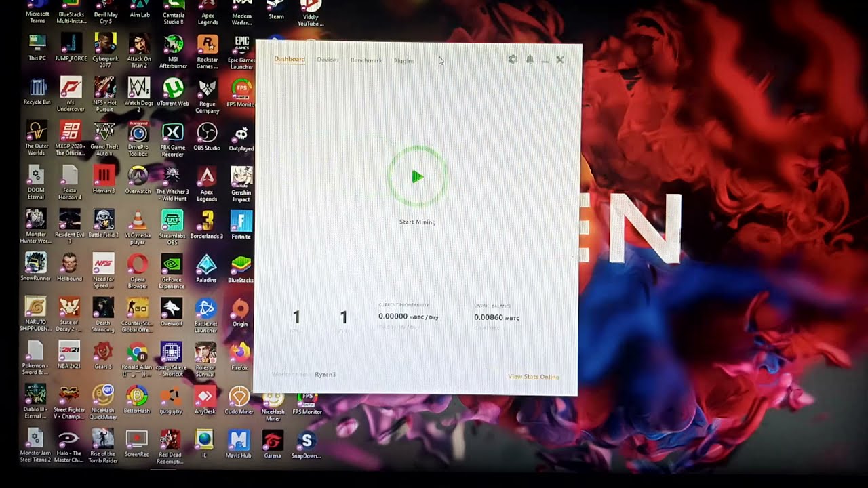Click the Death Stranding shortcut
The image size is (868, 488).
point(103,314)
